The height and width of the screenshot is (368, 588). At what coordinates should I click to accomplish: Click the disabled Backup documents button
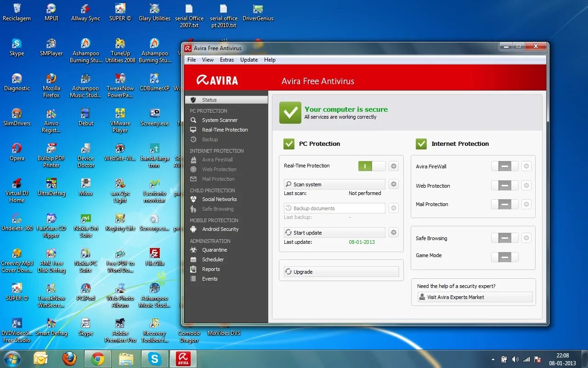tap(334, 208)
